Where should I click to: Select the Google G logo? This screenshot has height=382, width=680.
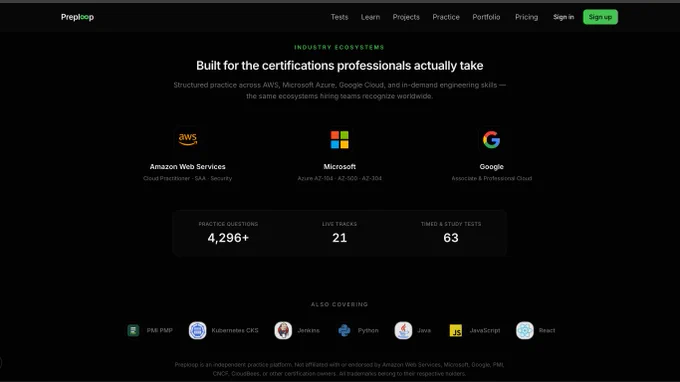491,140
